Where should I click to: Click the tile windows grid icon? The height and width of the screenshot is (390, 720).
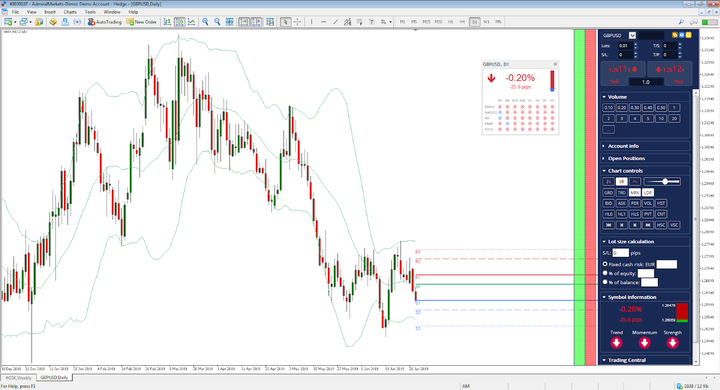pos(230,22)
